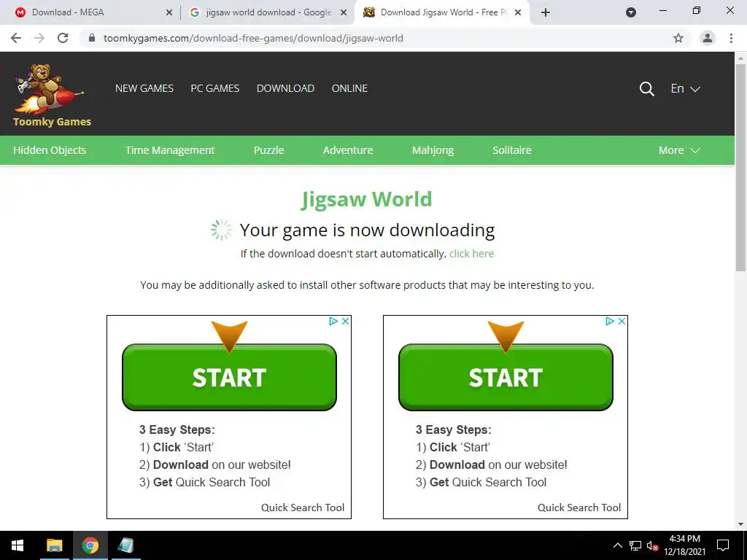Viewport: 747px width, 560px height.
Task: Open the Windows notification center
Action: click(723, 545)
